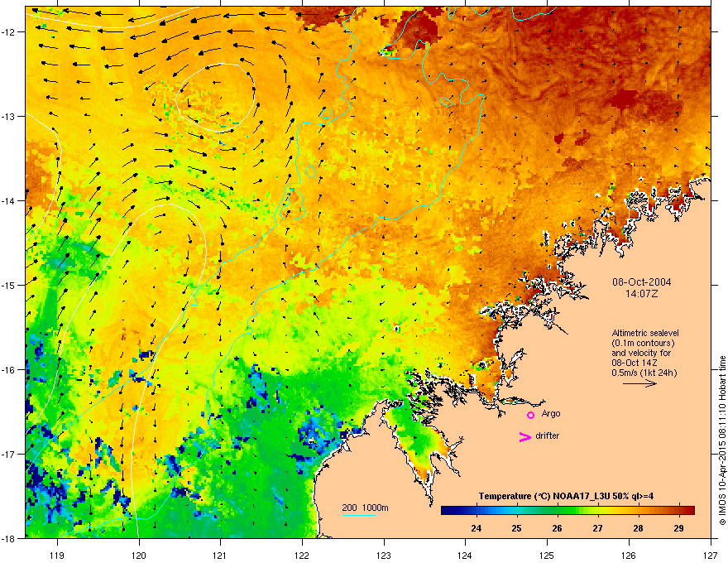Click the 0.5m/s velocity scale arrow
The height and width of the screenshot is (563, 728).
click(639, 383)
